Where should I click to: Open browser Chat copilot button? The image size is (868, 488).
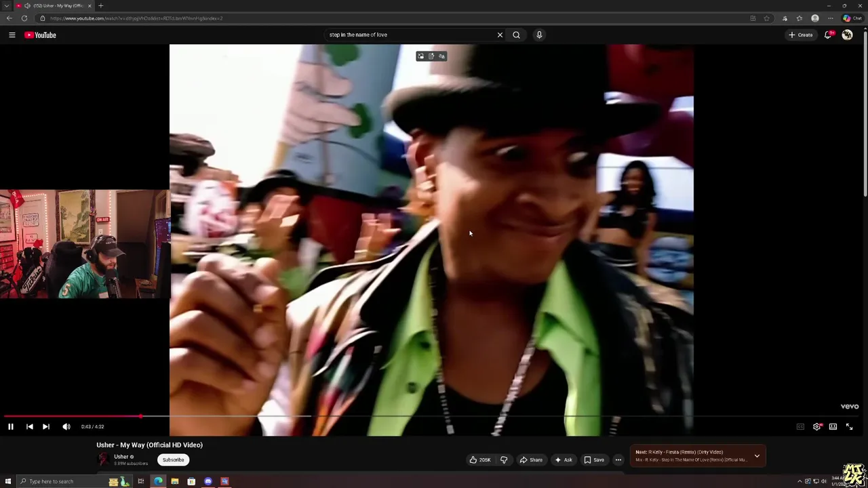click(x=852, y=18)
